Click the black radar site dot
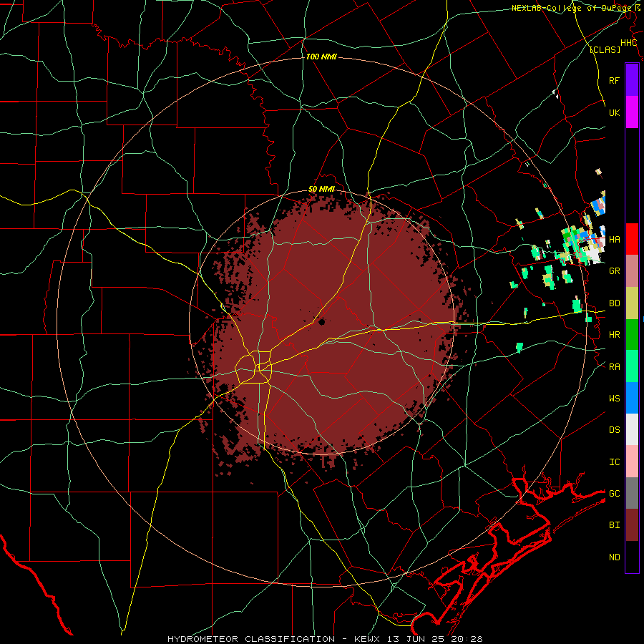Image resolution: width=644 pixels, height=644 pixels. 321,321
